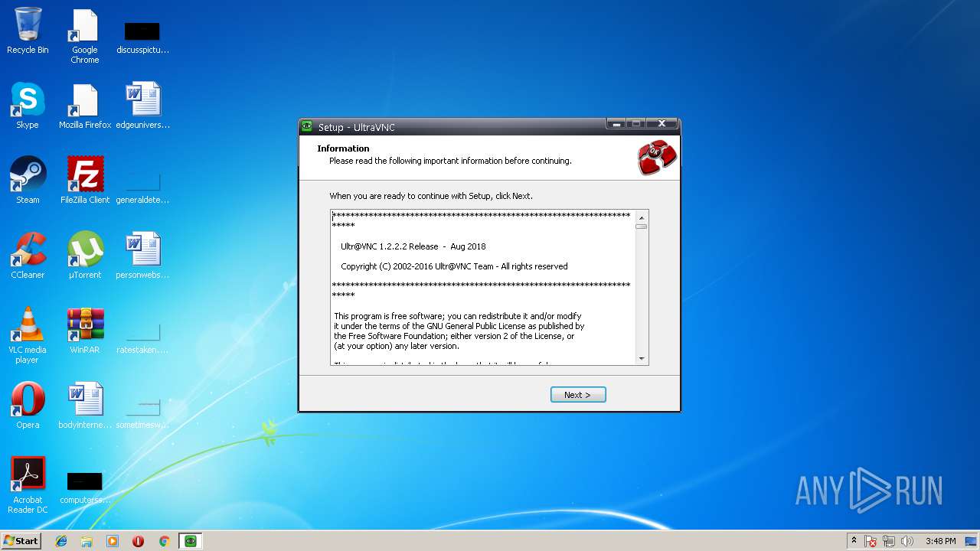Select the Mozilla Firefox desktop shortcut
The image size is (980, 551).
pos(85,106)
